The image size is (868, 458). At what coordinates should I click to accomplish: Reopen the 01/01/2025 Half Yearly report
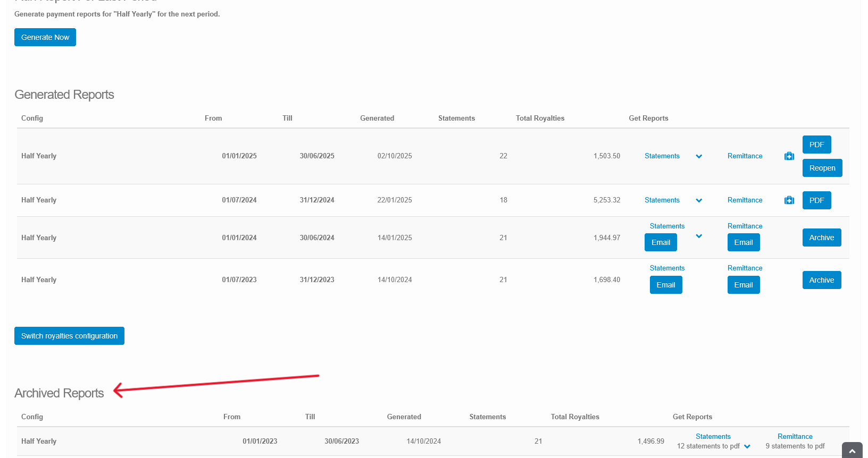click(x=822, y=168)
